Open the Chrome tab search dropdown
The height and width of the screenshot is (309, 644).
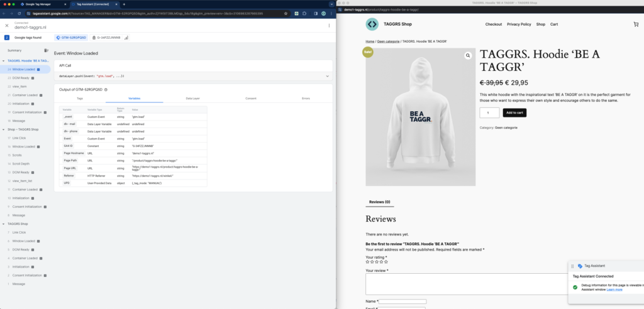coord(331,4)
